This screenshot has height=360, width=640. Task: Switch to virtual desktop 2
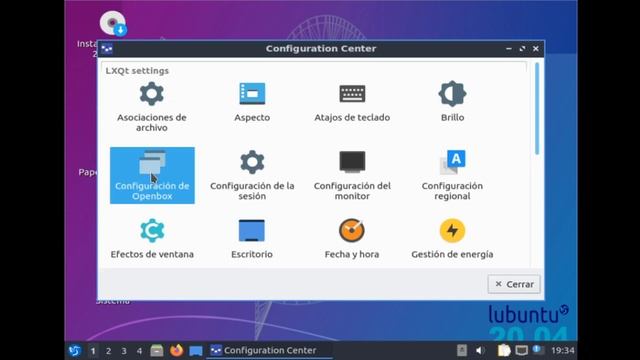109,351
